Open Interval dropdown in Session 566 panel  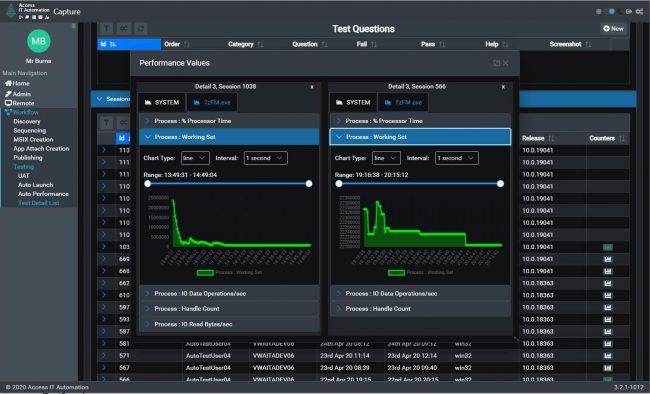click(457, 158)
